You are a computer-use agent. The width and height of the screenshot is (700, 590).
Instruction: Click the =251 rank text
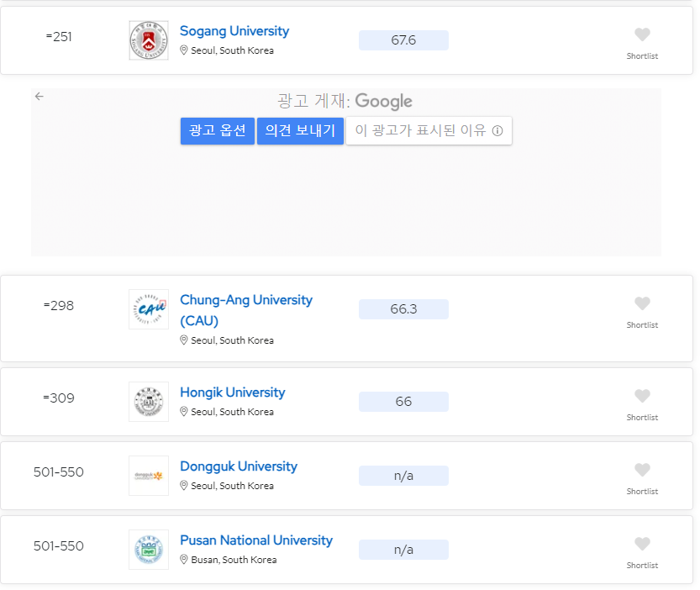[x=59, y=37]
